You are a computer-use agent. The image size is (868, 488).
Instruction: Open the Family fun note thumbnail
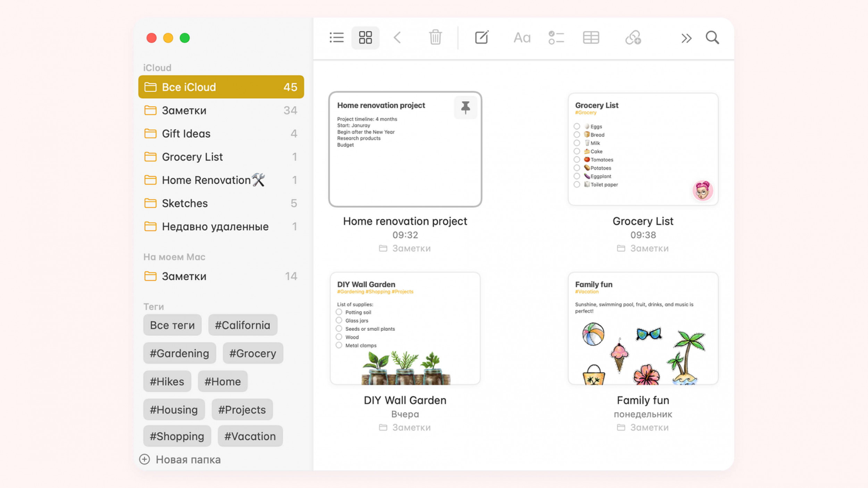click(643, 328)
